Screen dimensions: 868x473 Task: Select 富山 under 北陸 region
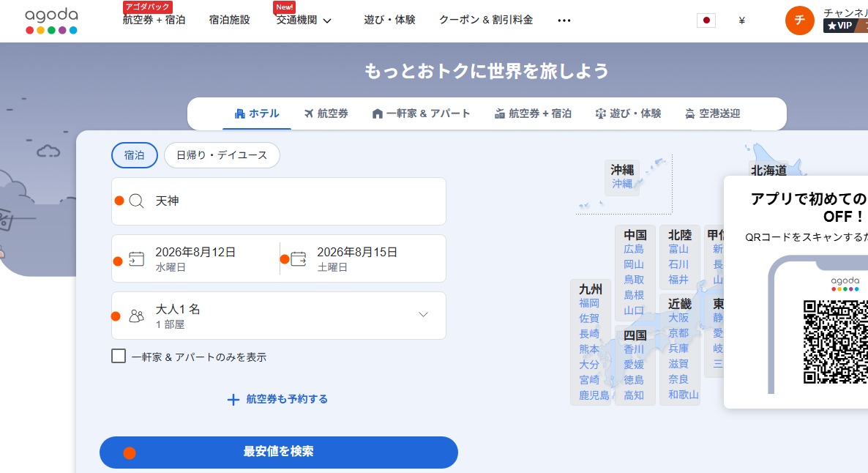[678, 249]
